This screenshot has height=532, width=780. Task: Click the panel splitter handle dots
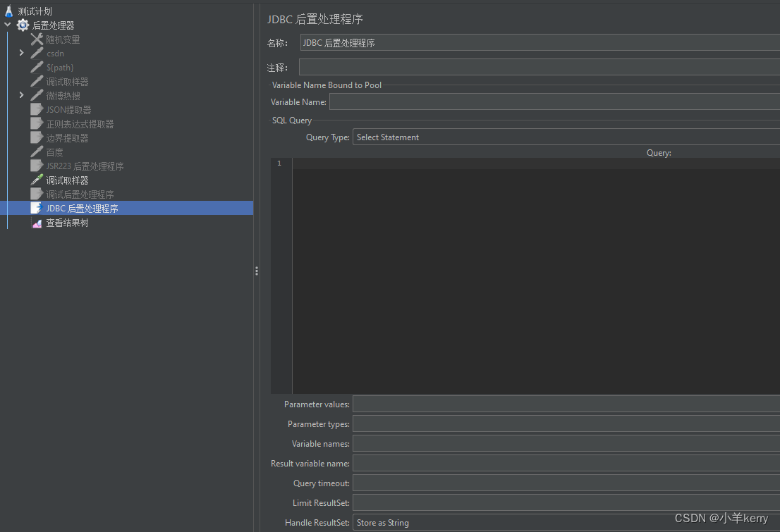(x=256, y=271)
